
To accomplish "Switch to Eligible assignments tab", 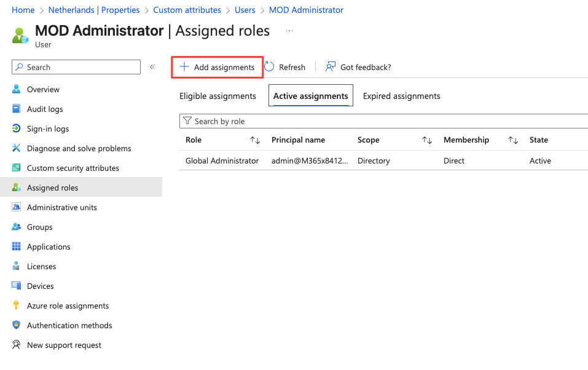I will [x=218, y=96].
